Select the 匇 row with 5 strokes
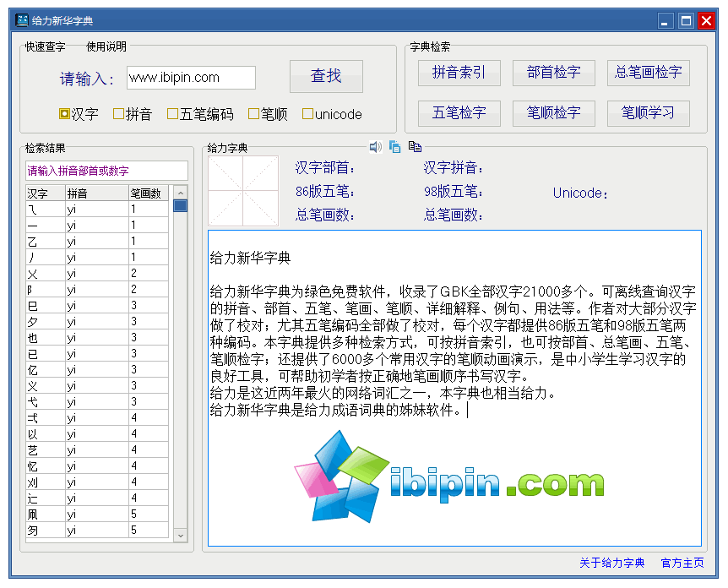The width and height of the screenshot is (728, 588). pyautogui.click(x=97, y=530)
